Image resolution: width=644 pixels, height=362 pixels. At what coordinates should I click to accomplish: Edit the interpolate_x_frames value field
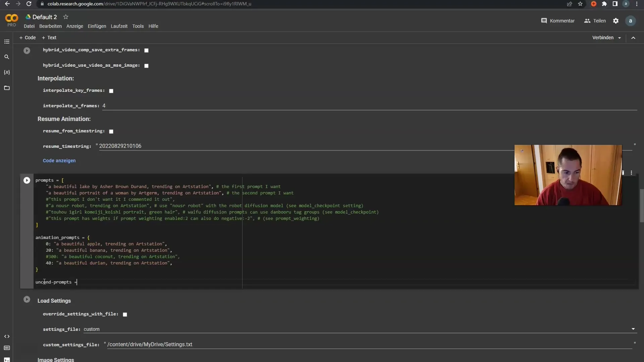pos(369,106)
